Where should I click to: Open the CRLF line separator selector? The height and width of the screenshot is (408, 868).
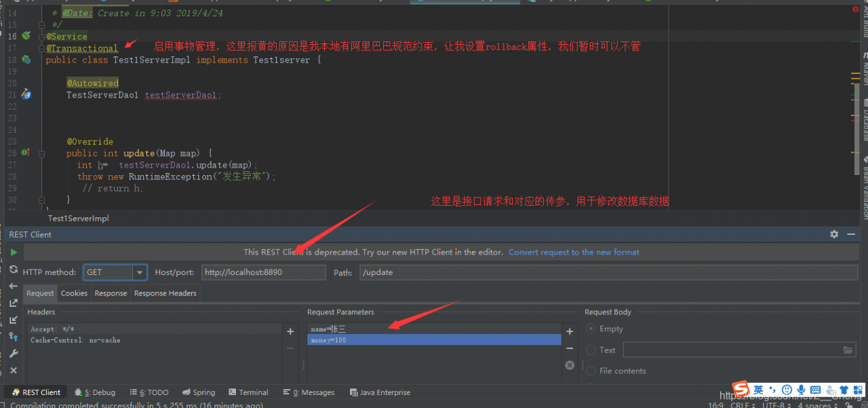click(x=742, y=405)
